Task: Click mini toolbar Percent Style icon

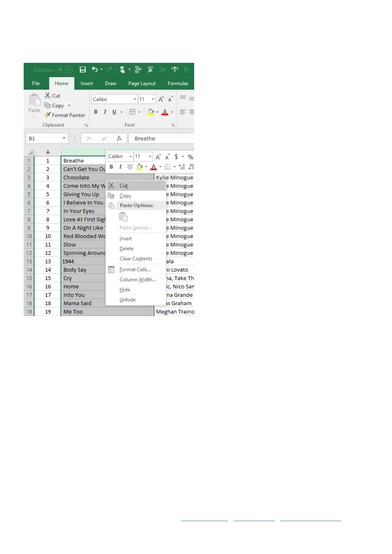Action: (x=191, y=157)
